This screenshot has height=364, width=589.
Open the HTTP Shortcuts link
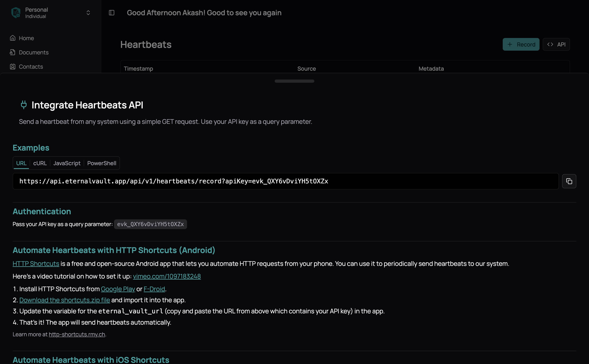36,264
